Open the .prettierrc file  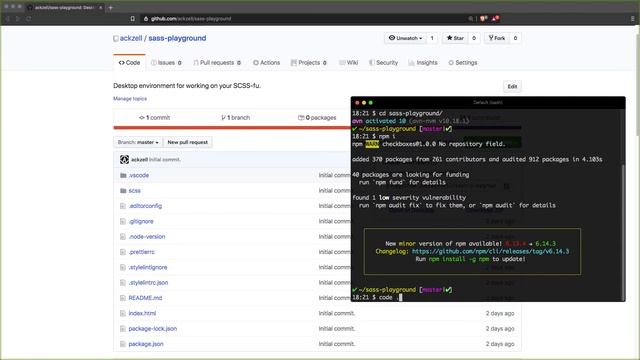(x=142, y=252)
